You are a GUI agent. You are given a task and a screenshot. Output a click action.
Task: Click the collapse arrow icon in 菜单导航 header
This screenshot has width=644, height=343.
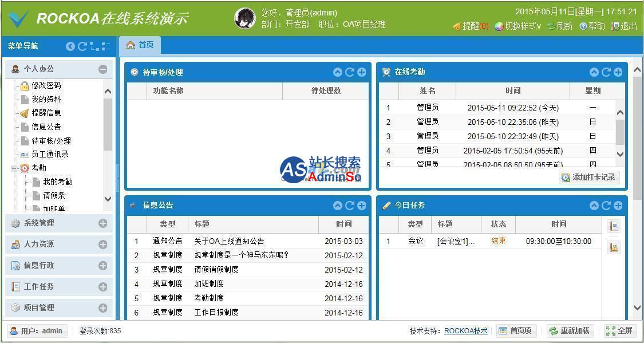click(70, 46)
